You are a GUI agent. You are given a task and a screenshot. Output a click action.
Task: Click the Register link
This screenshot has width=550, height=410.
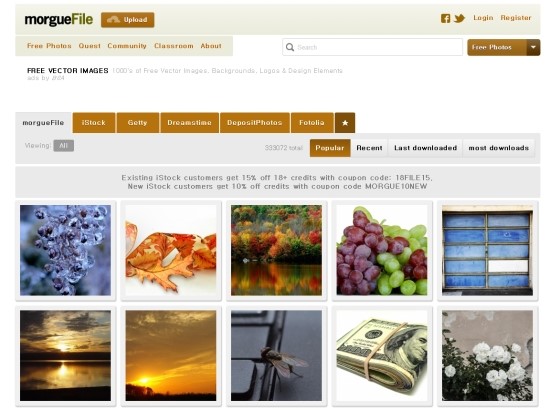coord(516,18)
